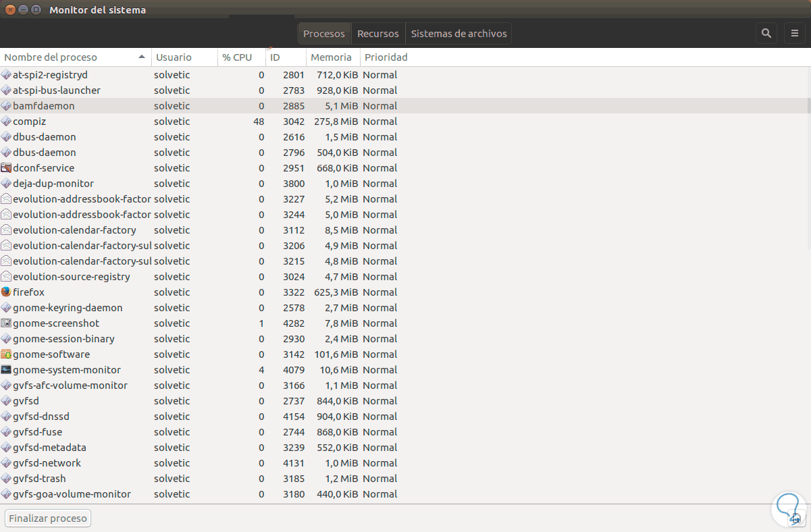
Task: Click the window close button
Action: click(x=9, y=9)
